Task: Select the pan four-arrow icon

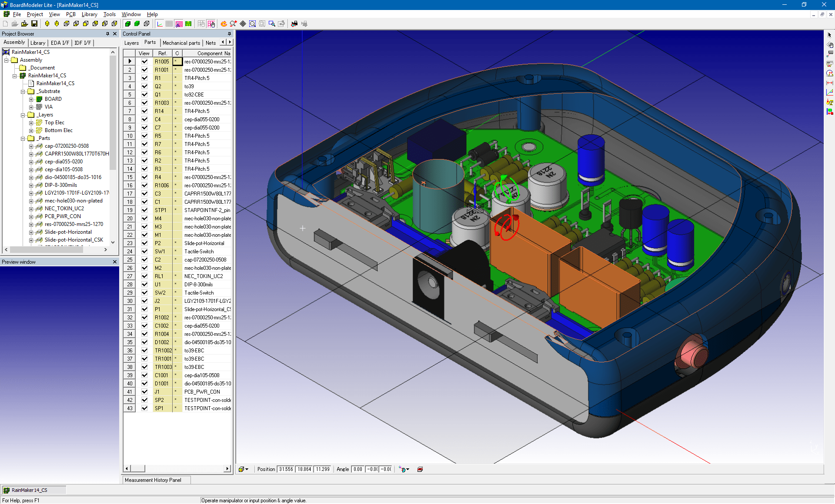Action: click(x=243, y=24)
